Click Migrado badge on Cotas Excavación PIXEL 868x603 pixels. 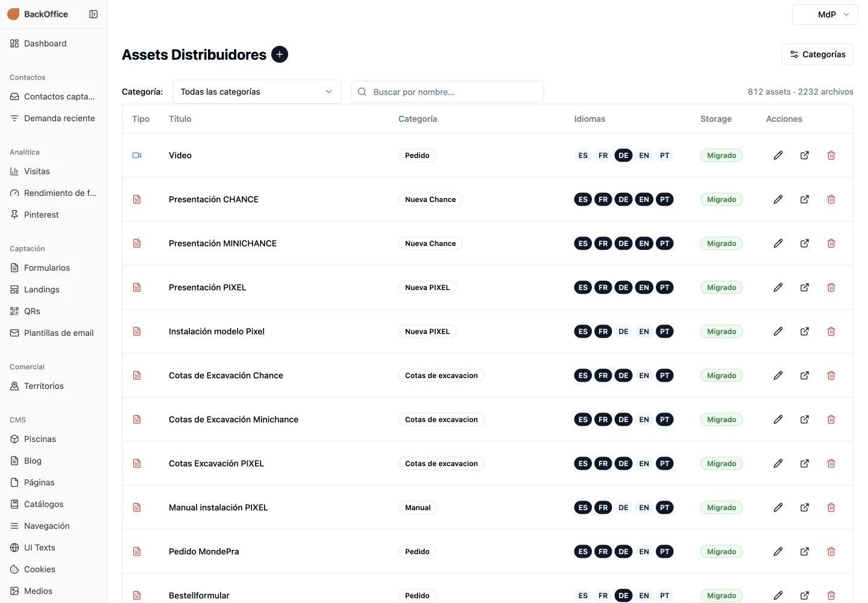pyautogui.click(x=722, y=464)
